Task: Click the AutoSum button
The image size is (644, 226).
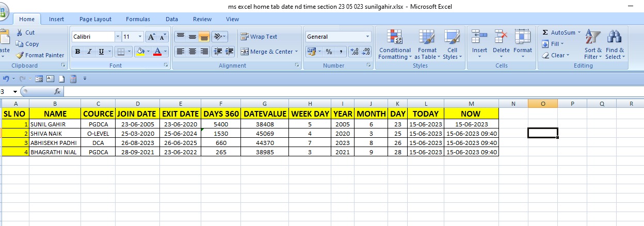Action: click(x=561, y=33)
